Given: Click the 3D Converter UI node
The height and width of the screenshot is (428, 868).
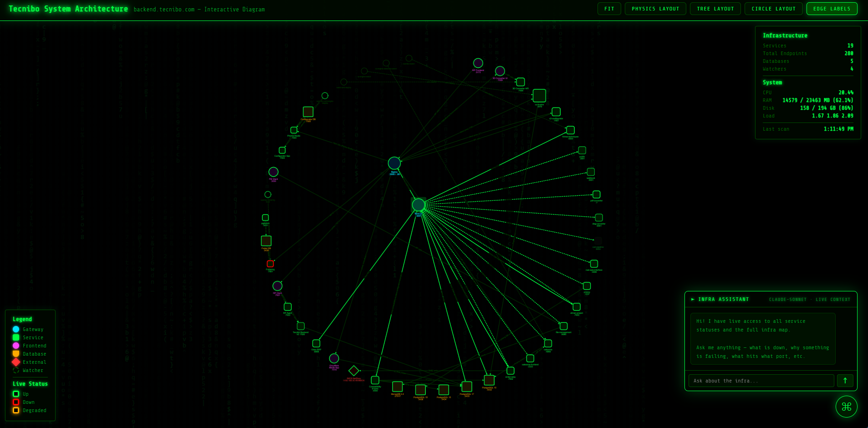Looking at the screenshot, I should (x=500, y=71).
